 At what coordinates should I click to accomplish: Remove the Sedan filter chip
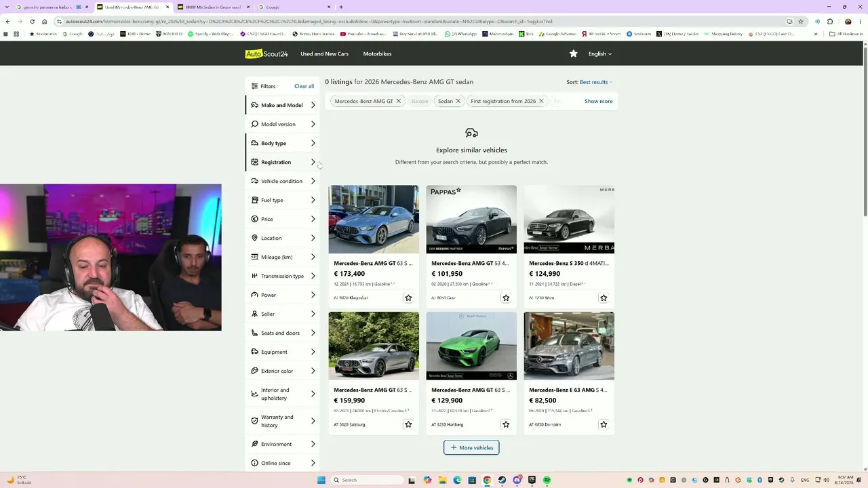[x=458, y=101]
